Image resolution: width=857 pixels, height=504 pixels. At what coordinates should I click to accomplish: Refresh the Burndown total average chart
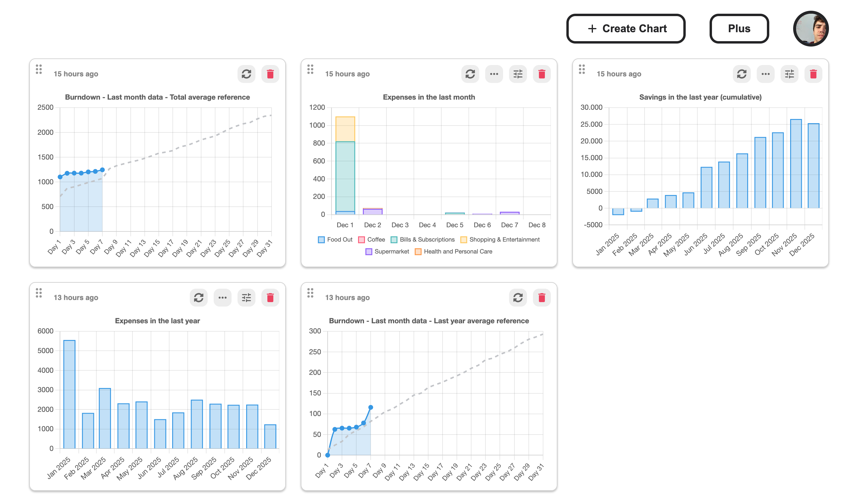click(x=246, y=74)
